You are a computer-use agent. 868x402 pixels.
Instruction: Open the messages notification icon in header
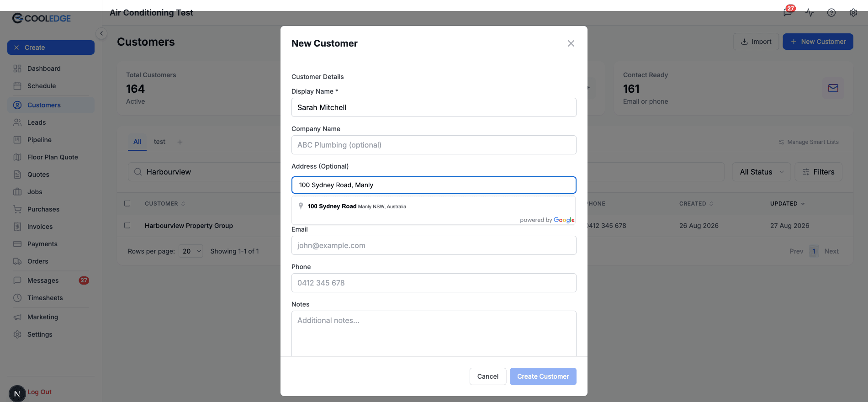[788, 12]
